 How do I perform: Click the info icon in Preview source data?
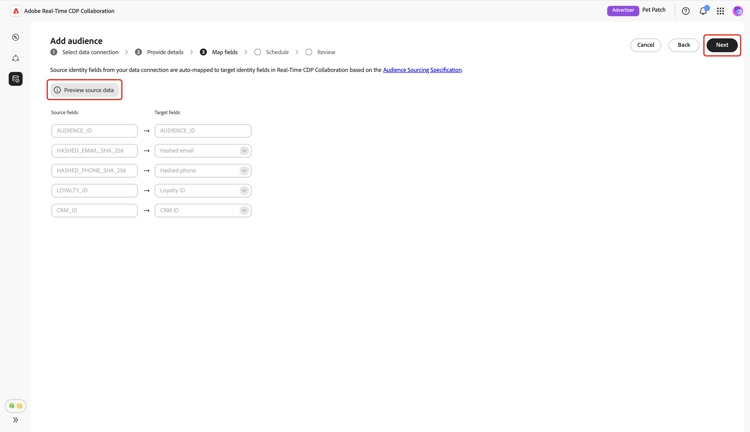pos(57,90)
